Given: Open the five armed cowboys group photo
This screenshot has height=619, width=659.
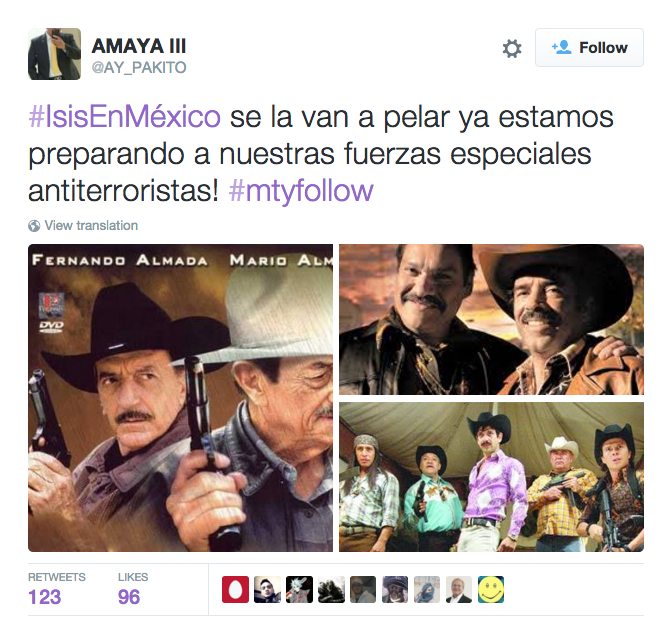Looking at the screenshot, I should point(491,477).
